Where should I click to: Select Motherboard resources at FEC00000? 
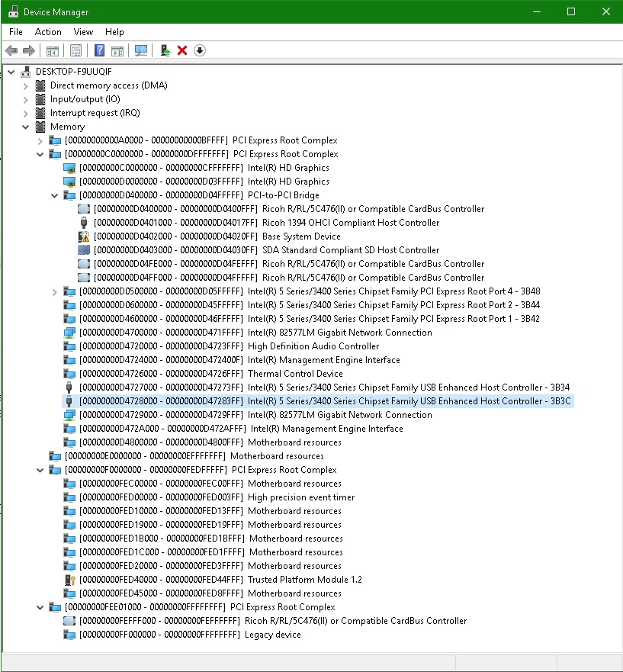210,484
